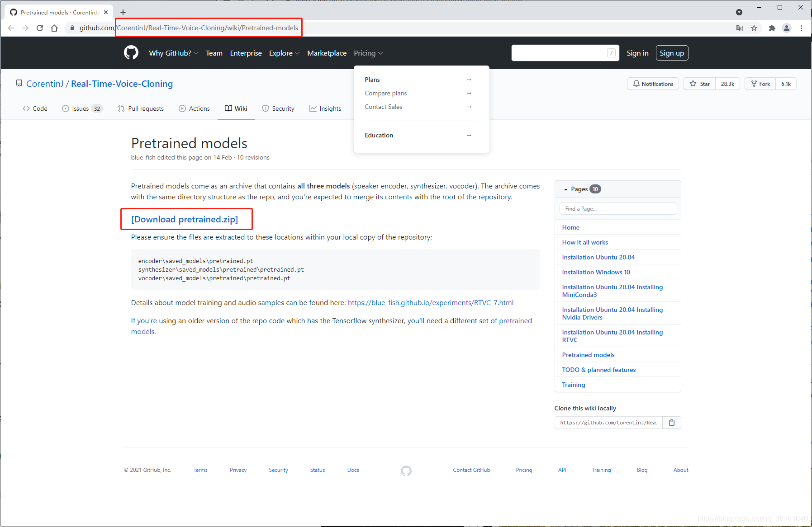Click the tab search dropdown circle icon
Image resolution: width=812 pixels, height=527 pixels.
tap(739, 12)
